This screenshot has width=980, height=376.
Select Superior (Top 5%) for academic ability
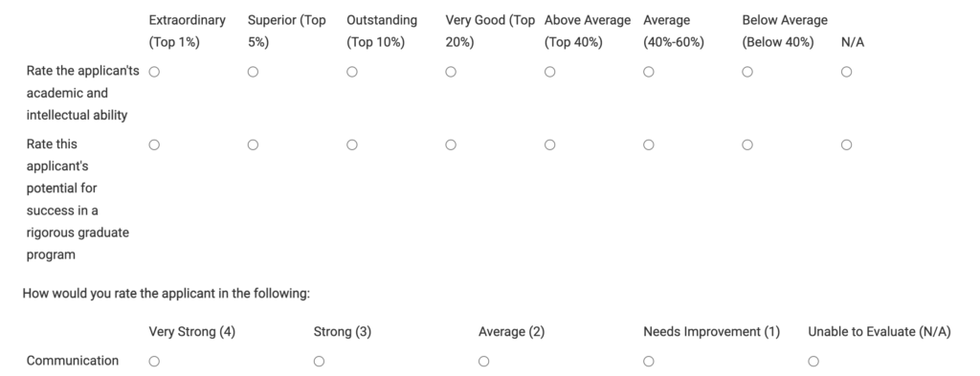[253, 72]
